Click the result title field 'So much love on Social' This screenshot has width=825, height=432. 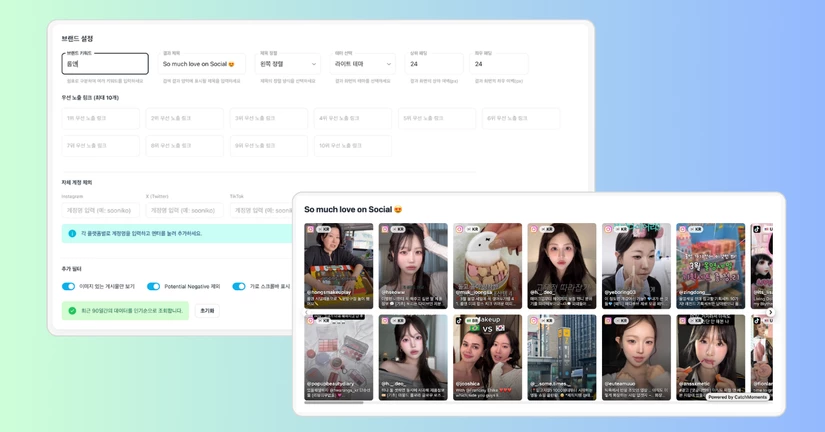click(x=202, y=64)
